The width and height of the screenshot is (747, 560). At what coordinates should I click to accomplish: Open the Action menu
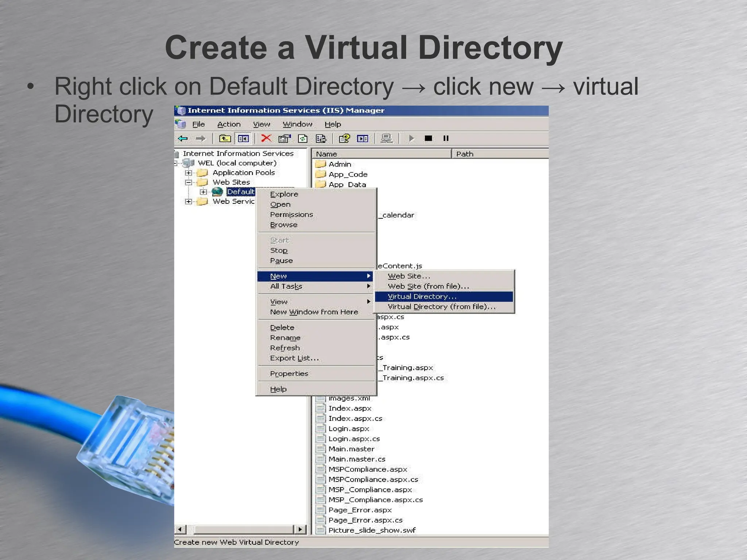coord(229,124)
